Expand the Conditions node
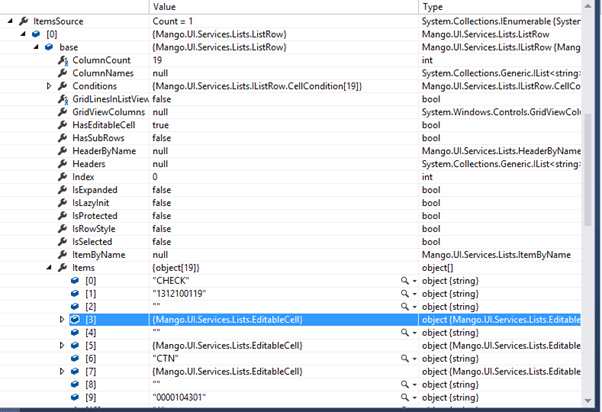The width and height of the screenshot is (602, 412). coord(50,86)
